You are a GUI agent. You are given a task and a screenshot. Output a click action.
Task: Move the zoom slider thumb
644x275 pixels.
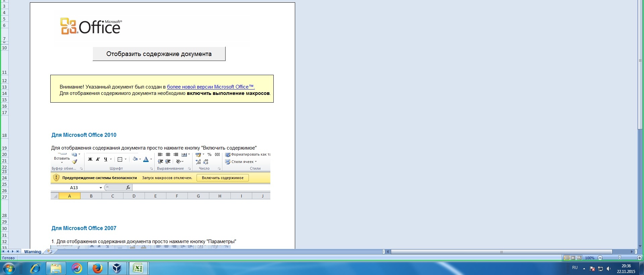click(620, 258)
